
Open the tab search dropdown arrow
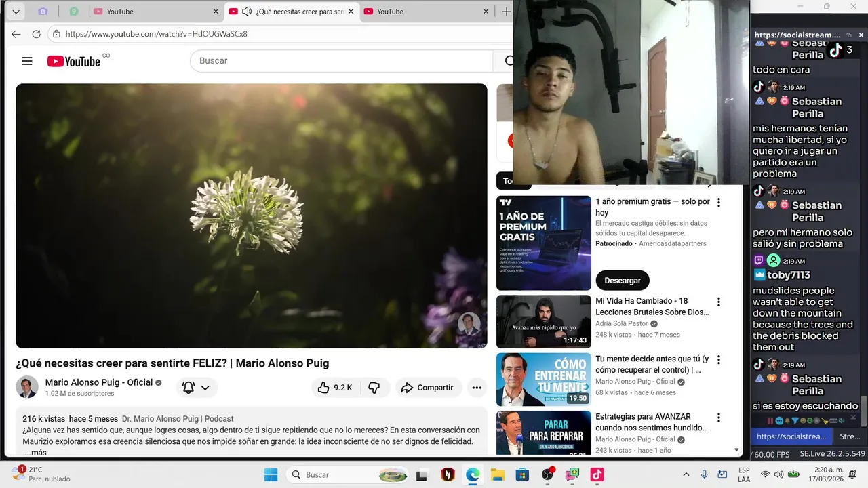coord(16,12)
